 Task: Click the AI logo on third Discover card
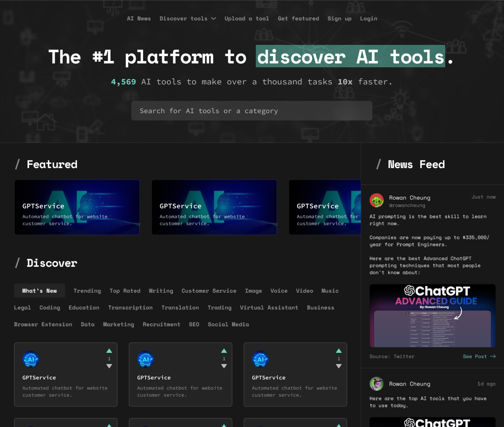tap(260, 359)
